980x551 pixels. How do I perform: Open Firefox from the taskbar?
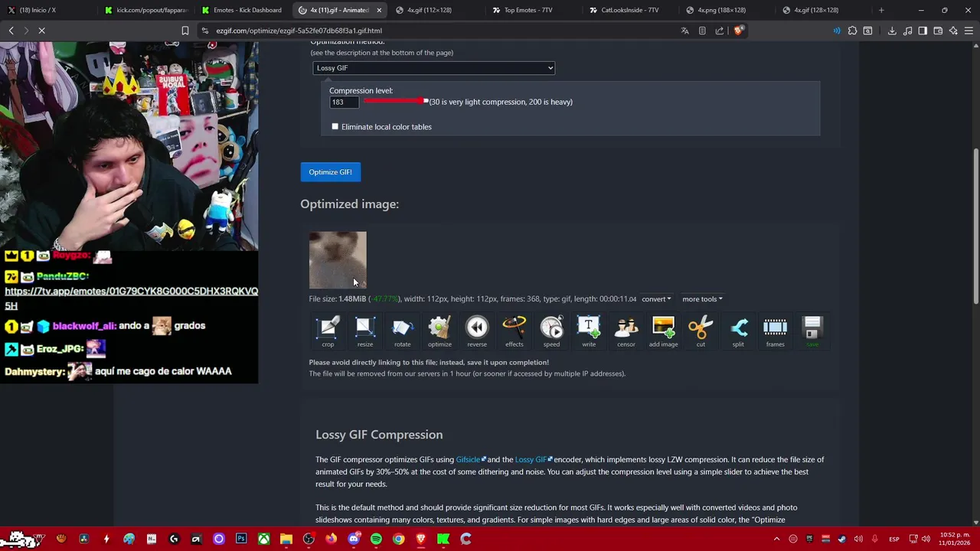(331, 539)
